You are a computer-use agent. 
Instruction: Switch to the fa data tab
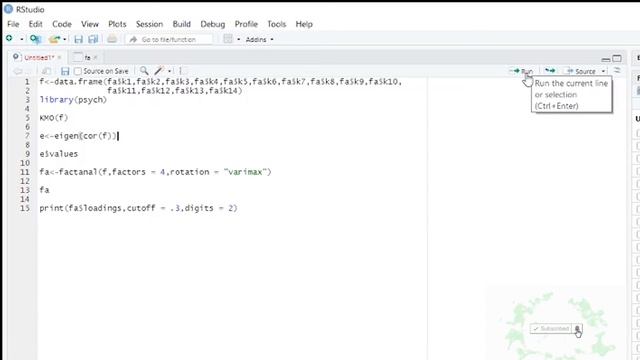[x=87, y=58]
